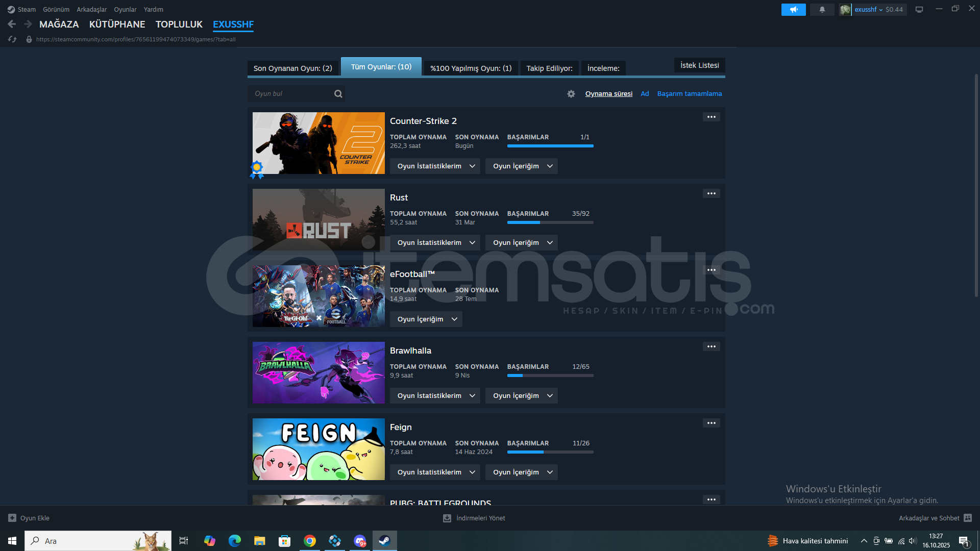This screenshot has width=980, height=551.
Task: Click the back navigation arrow
Action: point(12,24)
